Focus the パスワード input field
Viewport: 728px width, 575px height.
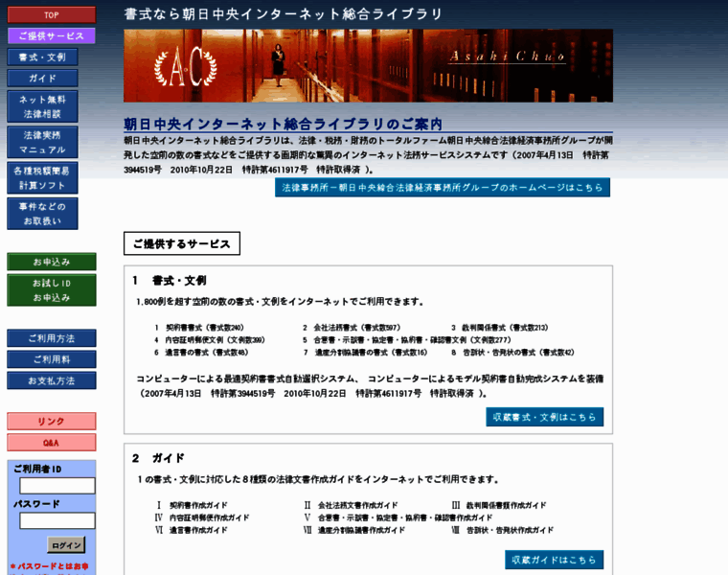point(57,520)
